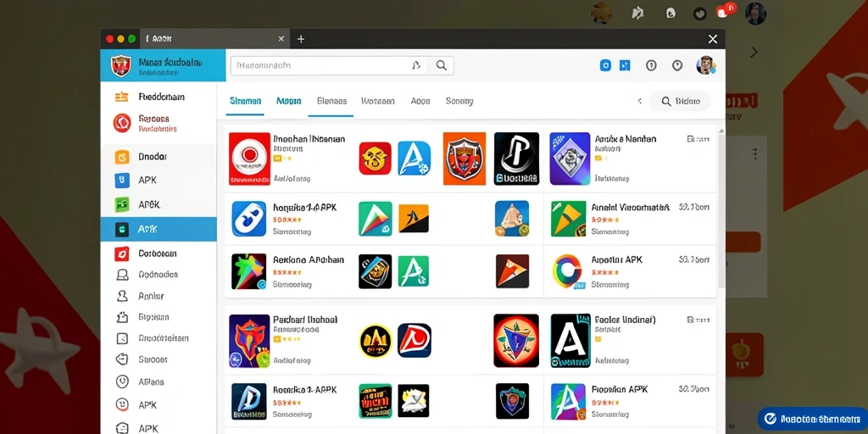
Task: Click the app title "Anutka Nenten"
Action: (625, 139)
